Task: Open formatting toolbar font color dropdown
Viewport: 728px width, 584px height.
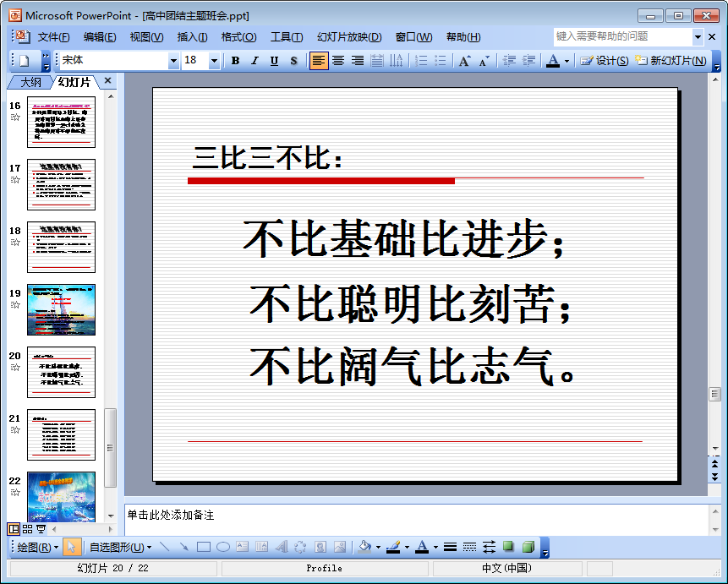Action: (567, 62)
